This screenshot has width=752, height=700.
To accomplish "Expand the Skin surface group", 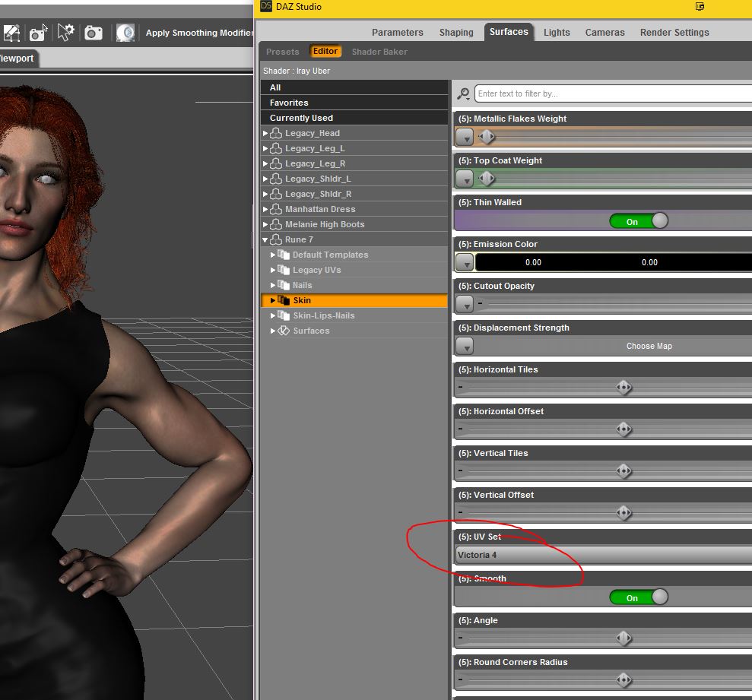I will pyautogui.click(x=272, y=300).
